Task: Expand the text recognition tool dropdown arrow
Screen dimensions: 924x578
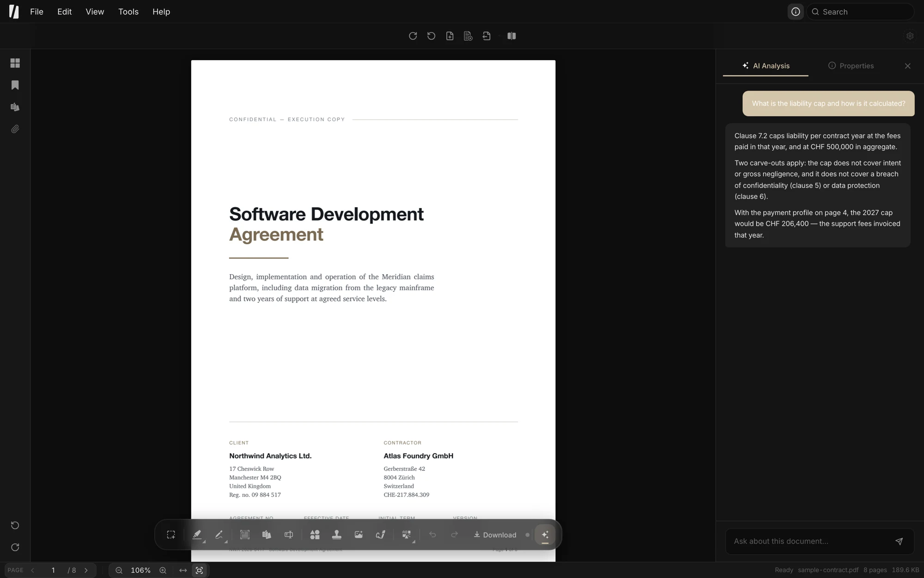Action: pyautogui.click(x=413, y=541)
